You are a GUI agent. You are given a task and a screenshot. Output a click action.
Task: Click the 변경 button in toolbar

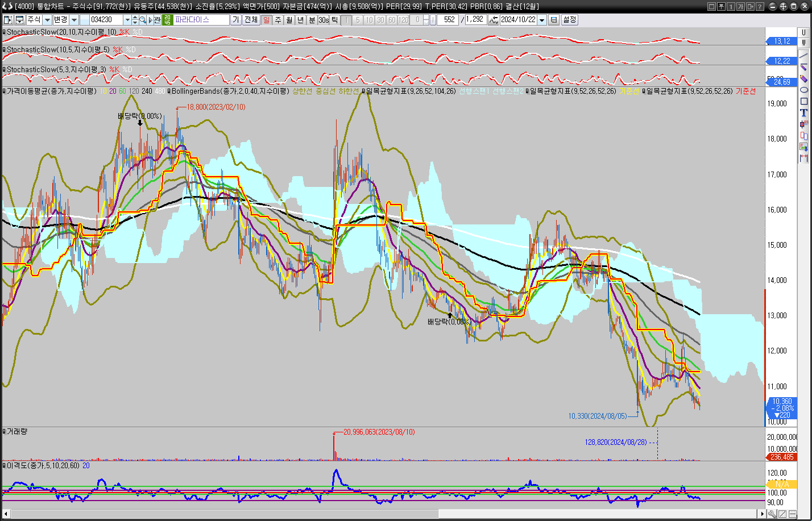(61, 19)
